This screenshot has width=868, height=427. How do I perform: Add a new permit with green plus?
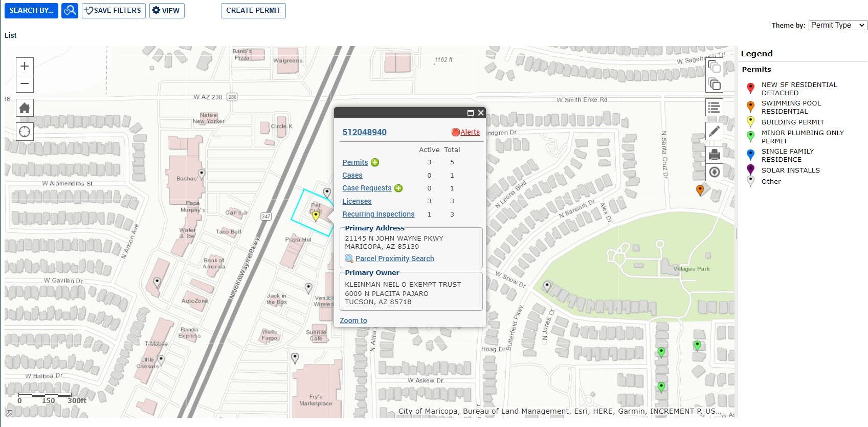tap(375, 162)
